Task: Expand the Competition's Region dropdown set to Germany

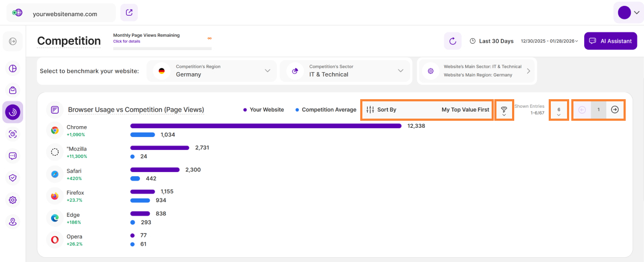Action: tap(212, 71)
